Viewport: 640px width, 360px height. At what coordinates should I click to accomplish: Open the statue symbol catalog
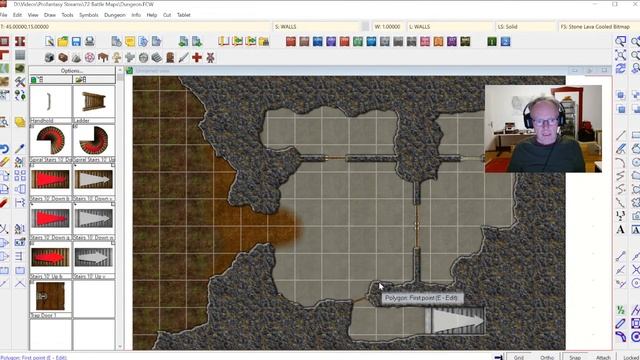pyautogui.click(x=117, y=58)
